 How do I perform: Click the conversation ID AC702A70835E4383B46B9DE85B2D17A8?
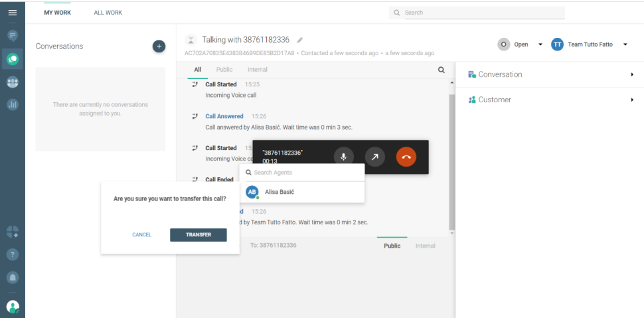point(240,53)
